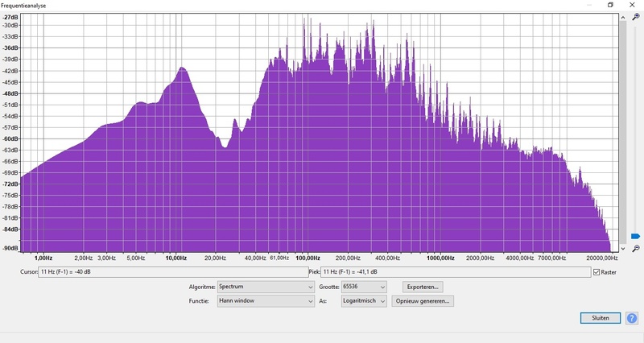The width and height of the screenshot is (644, 343).
Task: Click the 1000,00Hz axis label
Action: (x=440, y=258)
